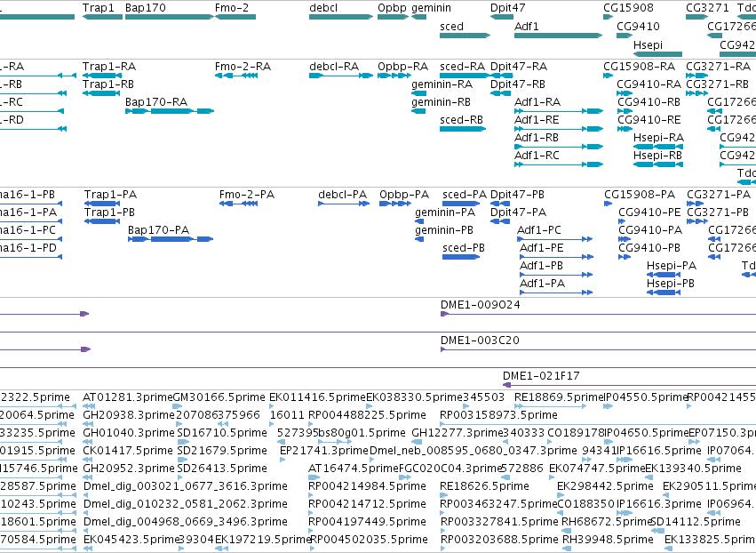Select the CG9410-RA transcript label
Image resolution: width=756 pixels, height=553 pixels.
[649, 84]
